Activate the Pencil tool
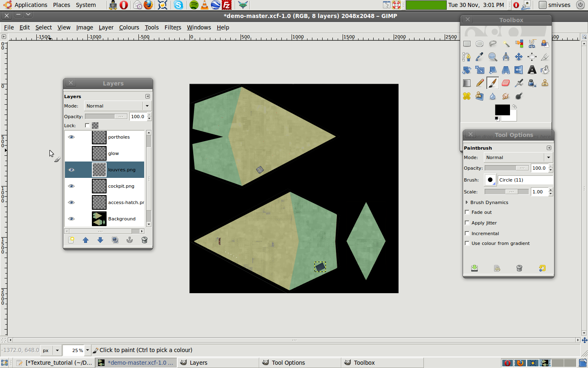This screenshot has height=368, width=588. tap(480, 83)
